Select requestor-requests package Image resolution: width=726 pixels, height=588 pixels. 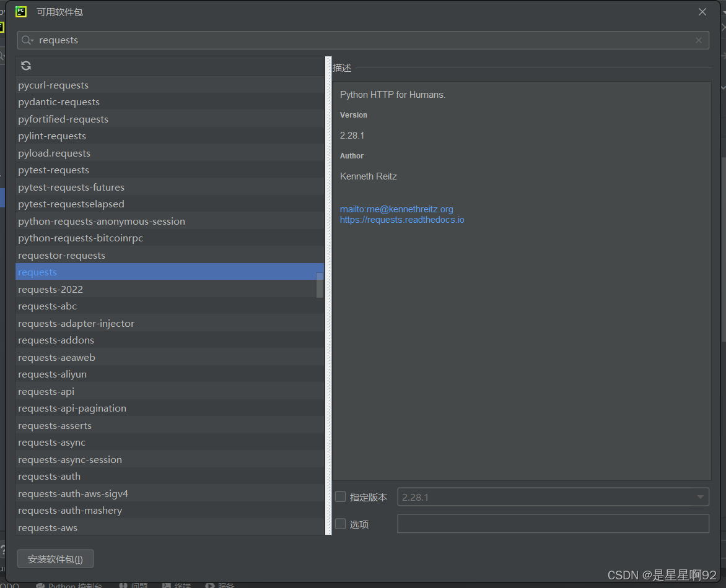(170, 256)
